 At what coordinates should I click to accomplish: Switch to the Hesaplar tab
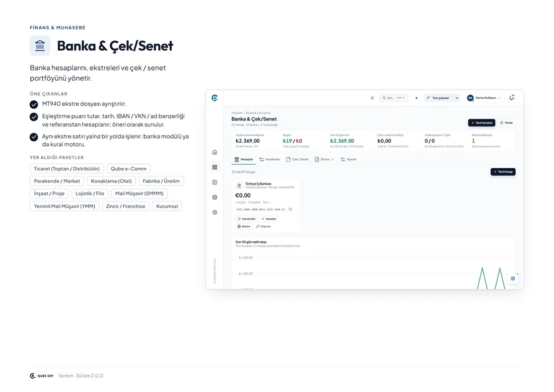pyautogui.click(x=244, y=159)
